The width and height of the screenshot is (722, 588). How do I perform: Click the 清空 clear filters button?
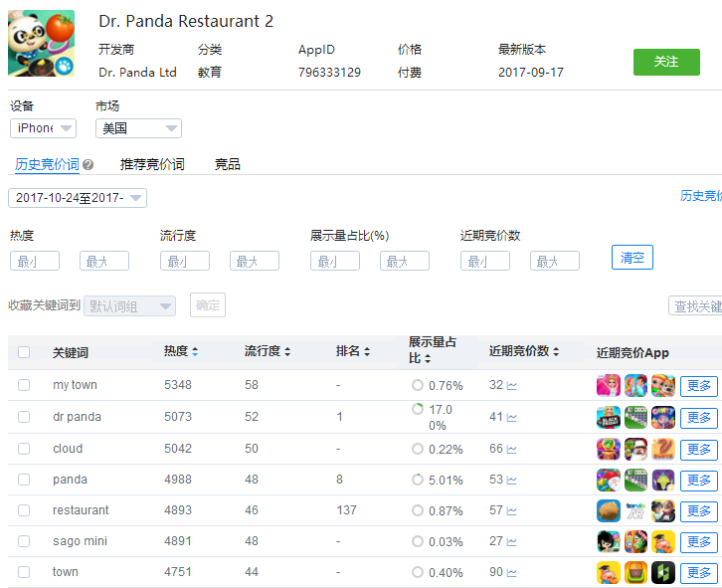(632, 257)
